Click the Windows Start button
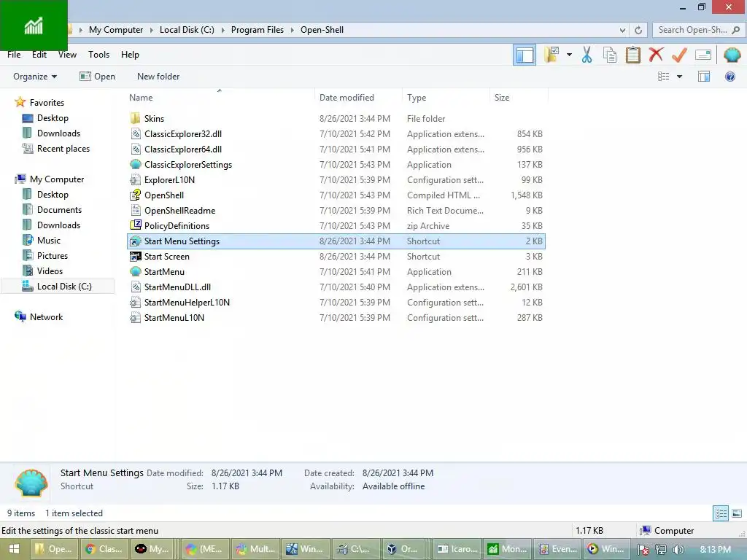This screenshot has width=747, height=560. 14,549
